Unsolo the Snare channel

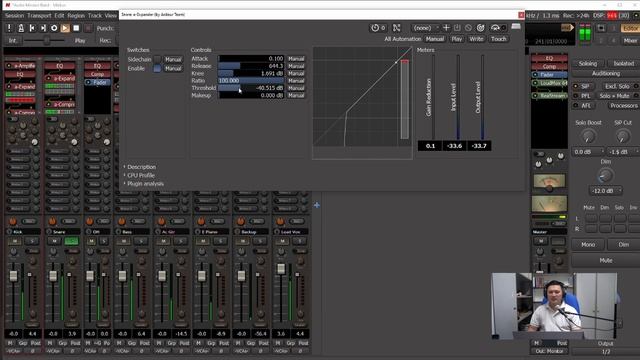click(71, 241)
